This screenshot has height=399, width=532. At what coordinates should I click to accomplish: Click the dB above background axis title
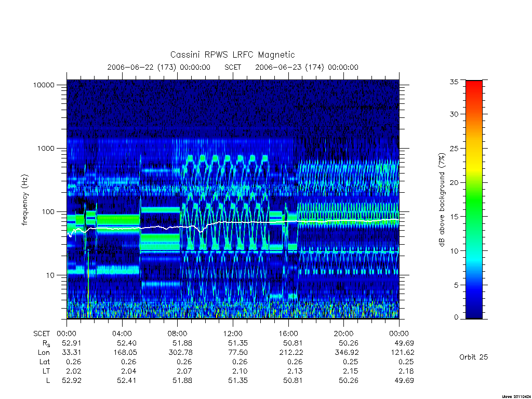click(x=442, y=200)
